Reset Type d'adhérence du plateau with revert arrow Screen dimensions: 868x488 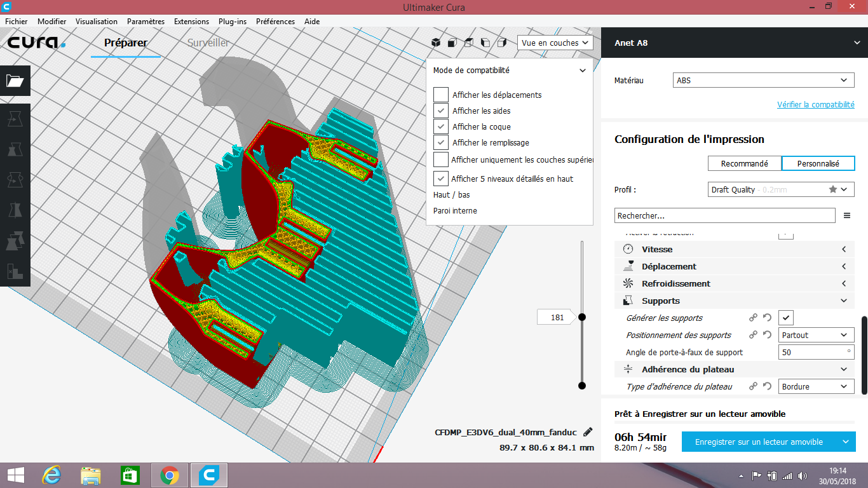pyautogui.click(x=767, y=386)
